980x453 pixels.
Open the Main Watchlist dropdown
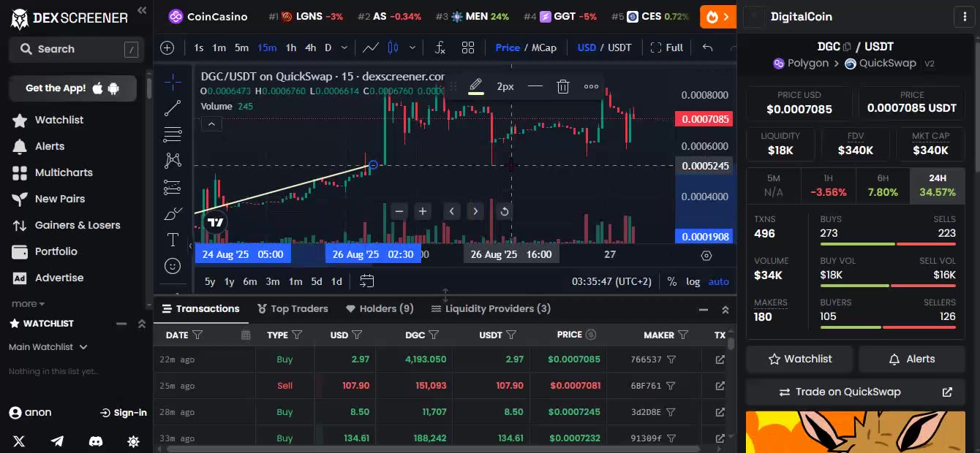pos(48,347)
